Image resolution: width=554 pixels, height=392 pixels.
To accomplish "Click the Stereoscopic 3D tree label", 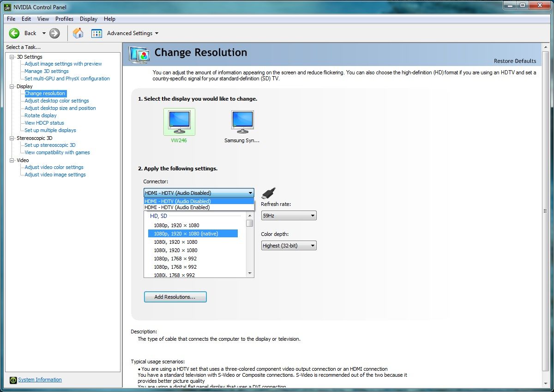I will coord(35,138).
